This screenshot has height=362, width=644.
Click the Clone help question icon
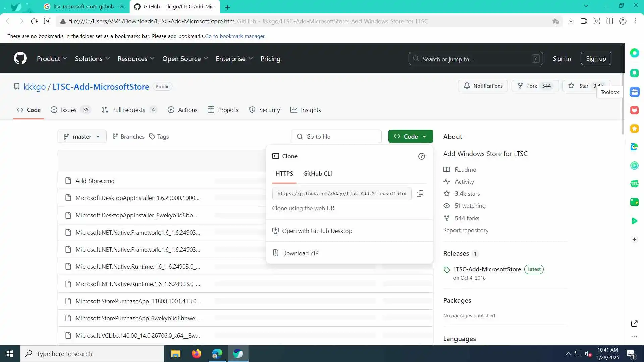tap(421, 156)
